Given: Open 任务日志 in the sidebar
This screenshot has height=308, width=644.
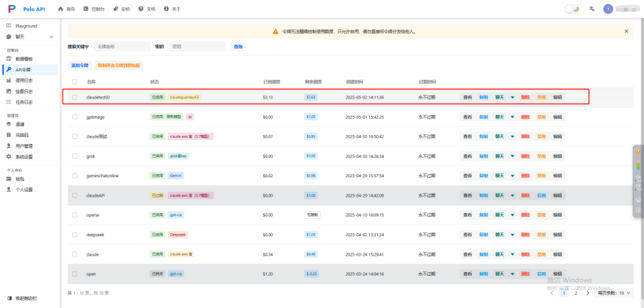Looking at the screenshot, I should coord(24,102).
